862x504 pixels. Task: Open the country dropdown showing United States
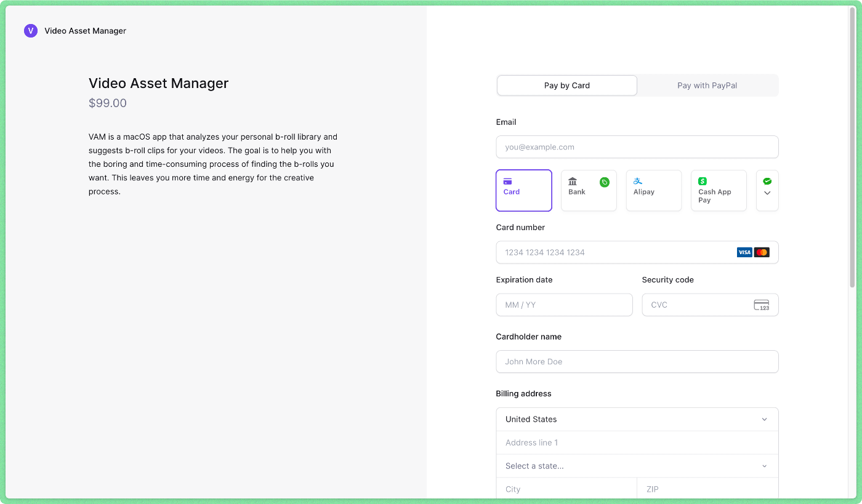point(637,419)
